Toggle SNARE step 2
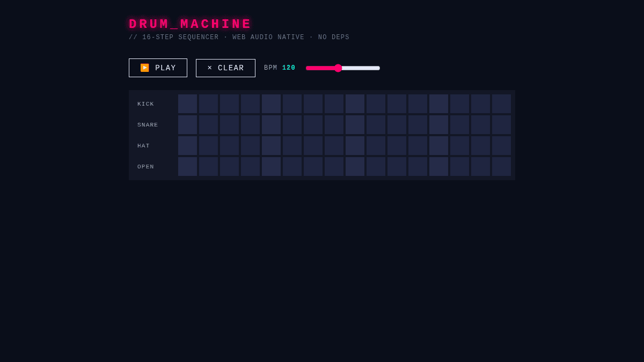644x362 pixels. pos(208,124)
